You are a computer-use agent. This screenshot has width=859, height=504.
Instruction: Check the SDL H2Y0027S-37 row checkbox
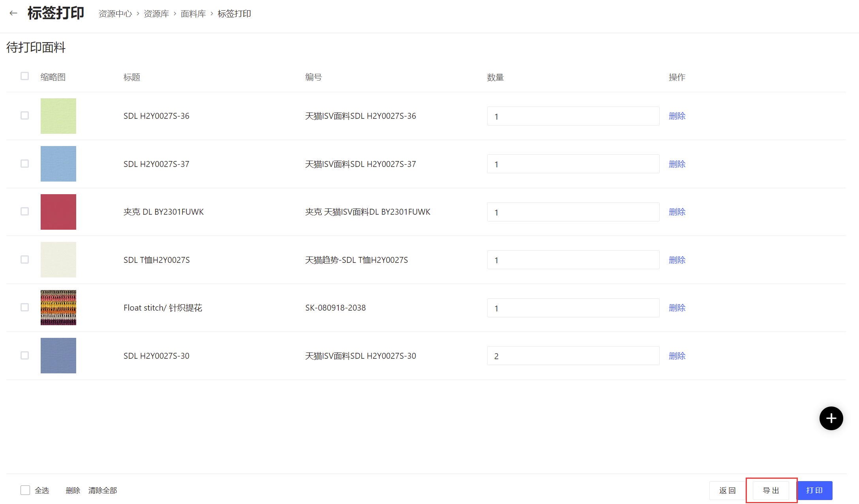pos(24,163)
